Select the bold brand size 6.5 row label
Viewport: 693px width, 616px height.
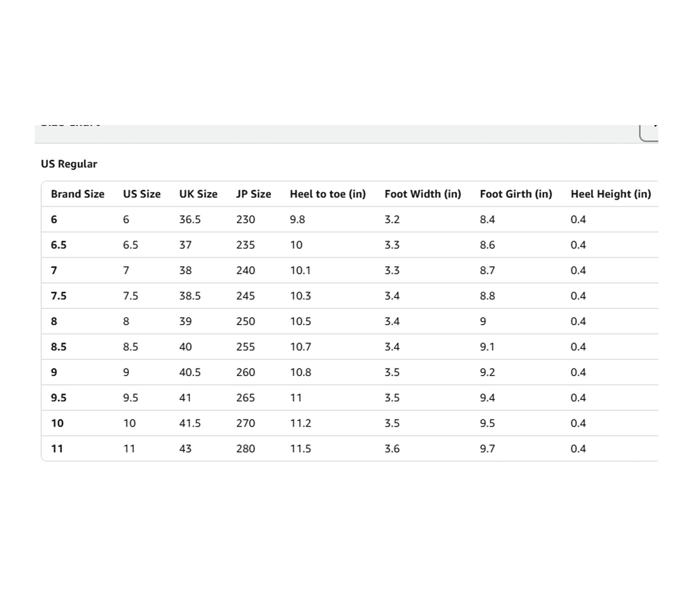coord(59,245)
